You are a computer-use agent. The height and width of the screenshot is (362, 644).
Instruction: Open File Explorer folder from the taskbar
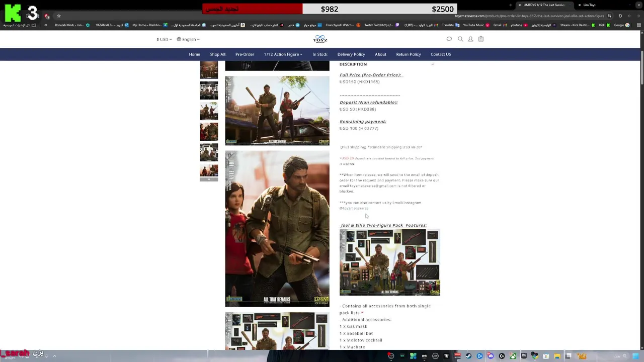pyautogui.click(x=557, y=356)
